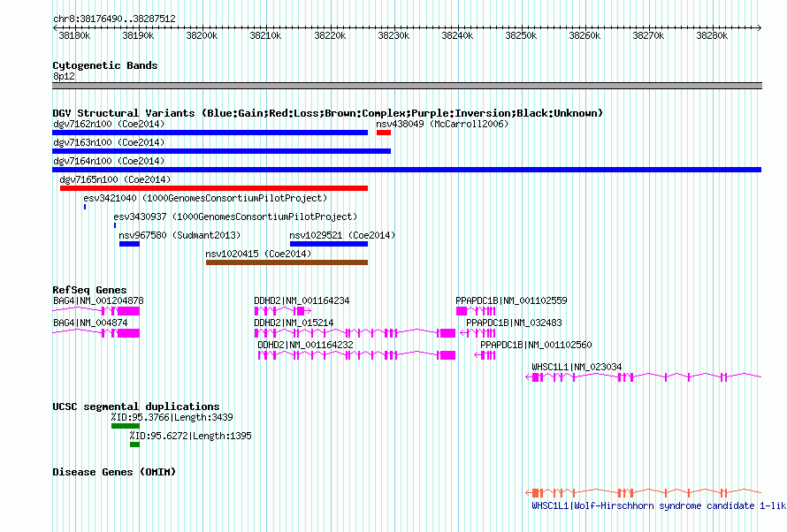Click the esv3421040 1000GenomesConsortiumPilotProject label
Viewport: 787px width, 532px height.
click(x=205, y=198)
